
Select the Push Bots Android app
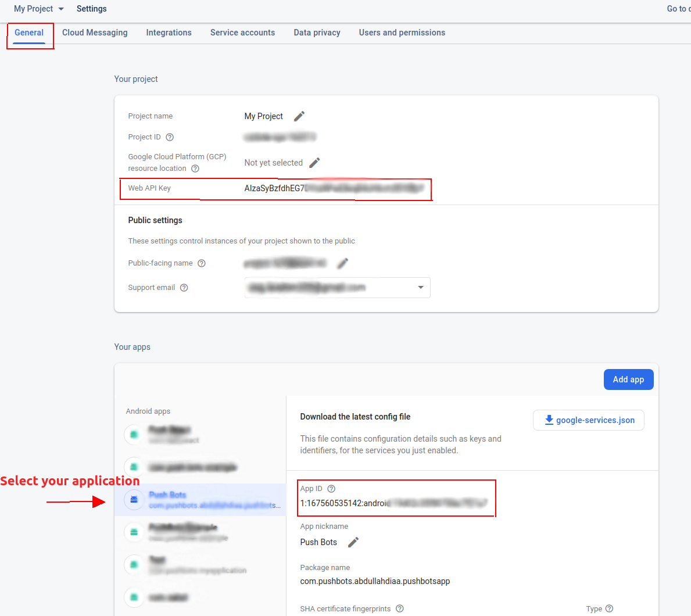201,500
